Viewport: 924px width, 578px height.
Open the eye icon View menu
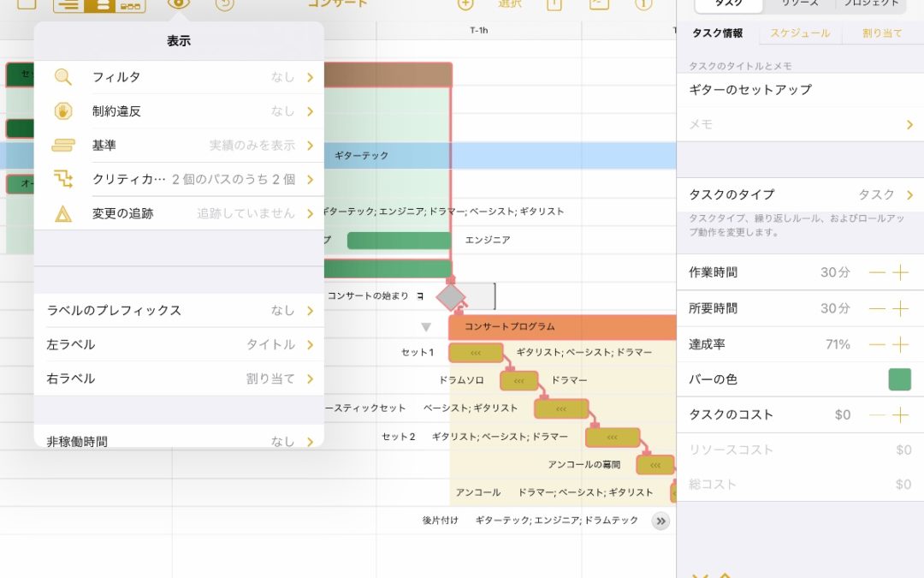178,4
